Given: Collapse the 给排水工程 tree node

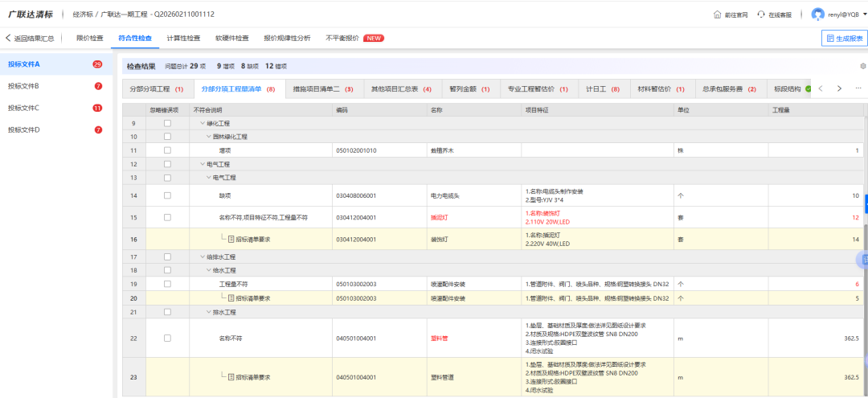Looking at the screenshot, I should [202, 256].
